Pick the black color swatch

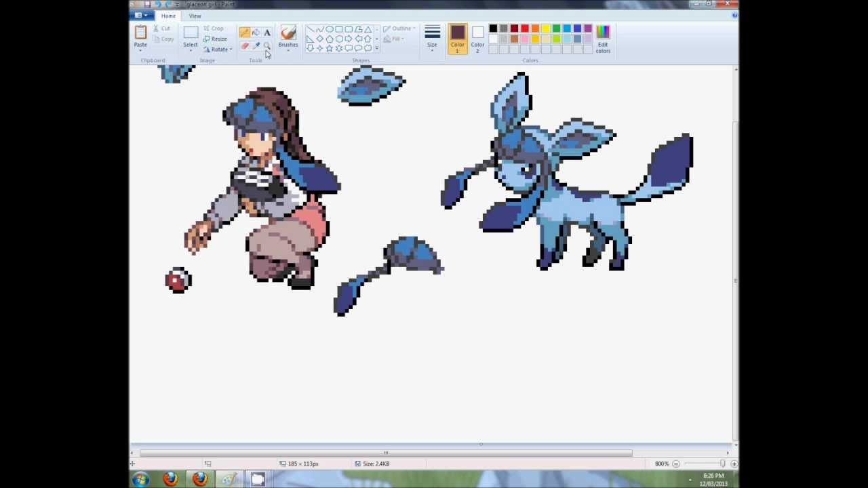pos(493,28)
